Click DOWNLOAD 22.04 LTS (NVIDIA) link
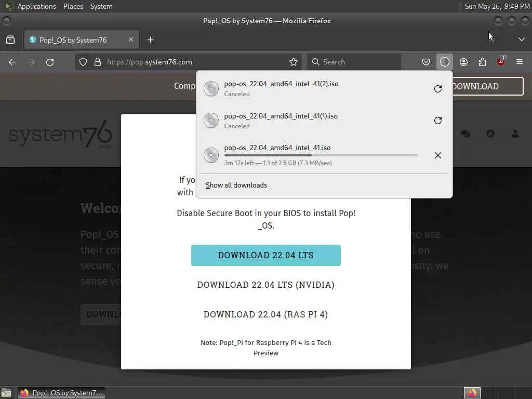This screenshot has height=399, width=532. click(x=265, y=285)
